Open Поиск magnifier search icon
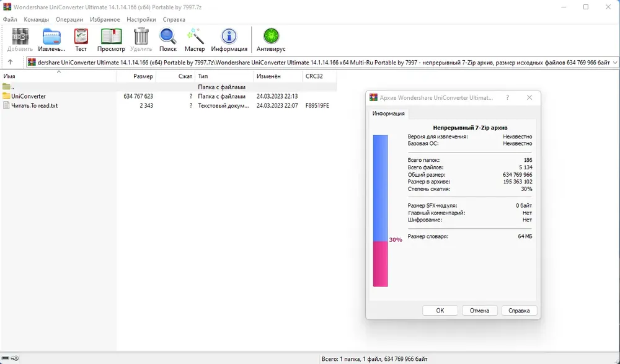620x364 pixels. [x=168, y=37]
